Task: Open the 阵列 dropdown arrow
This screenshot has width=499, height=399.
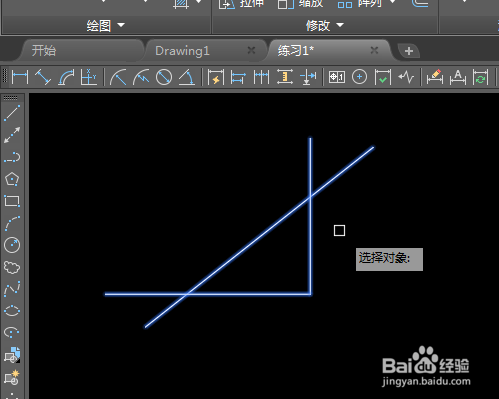Action: (x=393, y=3)
